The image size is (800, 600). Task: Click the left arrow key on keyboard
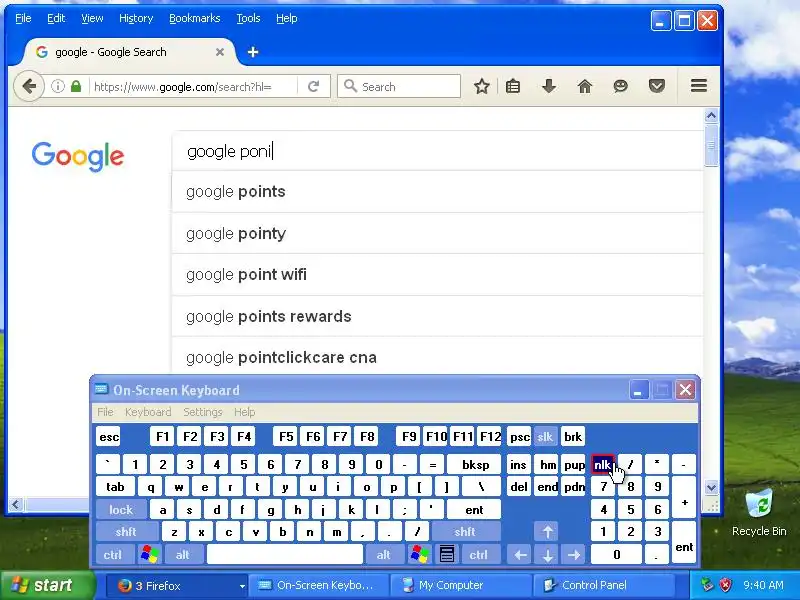(x=520, y=555)
